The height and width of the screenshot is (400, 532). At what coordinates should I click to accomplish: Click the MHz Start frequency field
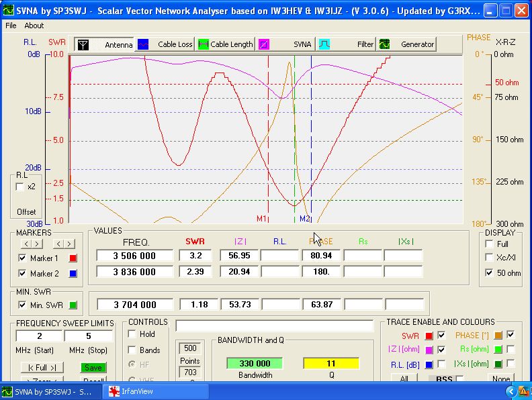click(39, 336)
